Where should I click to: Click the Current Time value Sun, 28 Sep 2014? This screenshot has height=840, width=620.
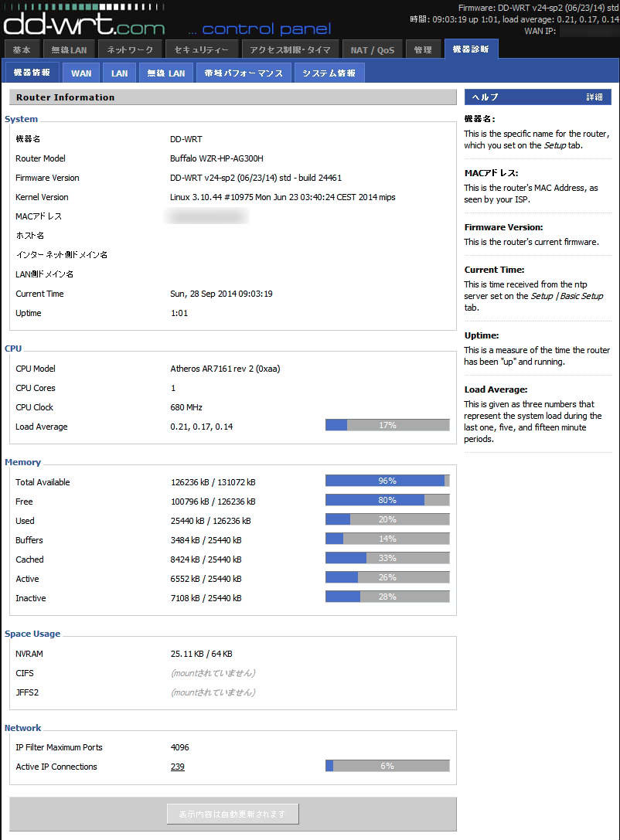point(221,294)
